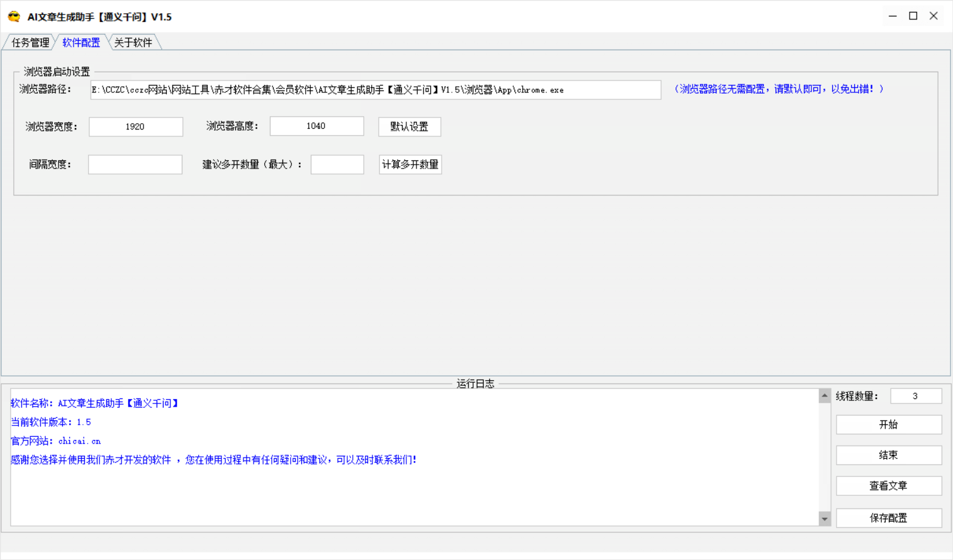Switch to the 任务管理 tab
This screenshot has height=560, width=953.
[30, 42]
